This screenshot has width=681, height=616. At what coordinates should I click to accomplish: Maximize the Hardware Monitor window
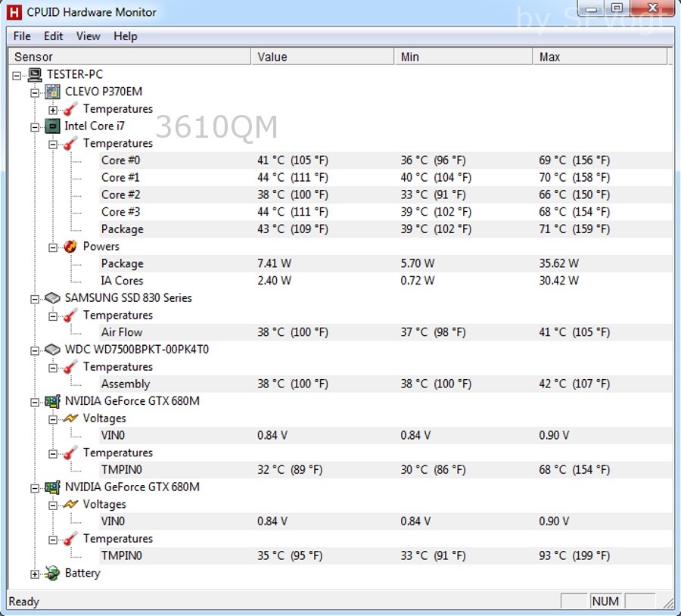[617, 8]
